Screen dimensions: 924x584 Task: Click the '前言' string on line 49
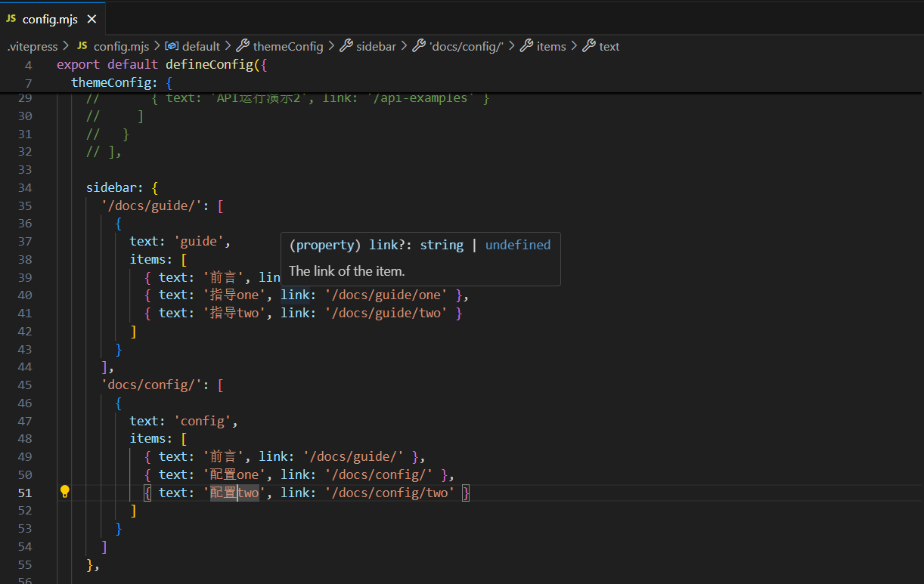224,456
